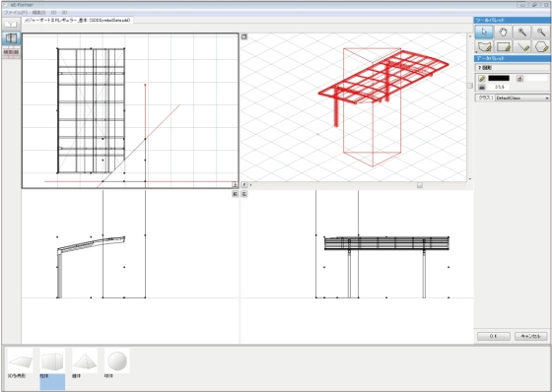Select the zoom in magnifier tool
The height and width of the screenshot is (392, 552).
[x=522, y=33]
